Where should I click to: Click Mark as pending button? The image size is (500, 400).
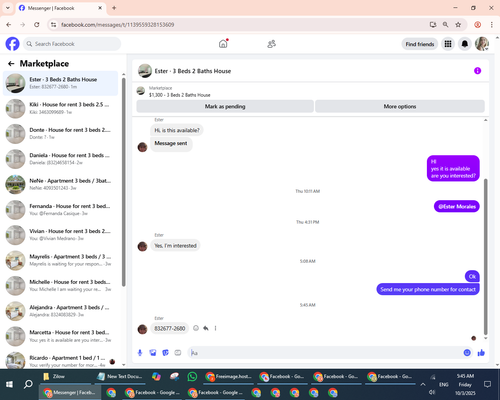[225, 106]
